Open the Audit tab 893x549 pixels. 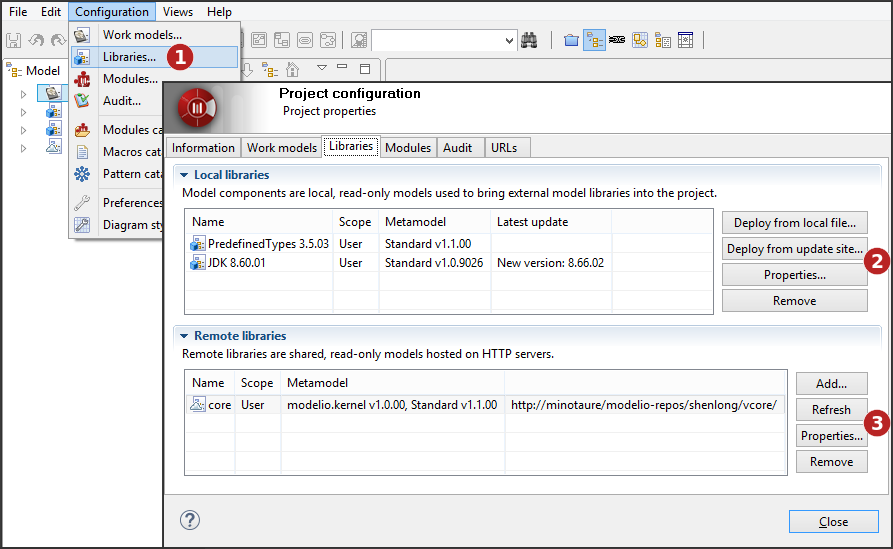coord(457,148)
